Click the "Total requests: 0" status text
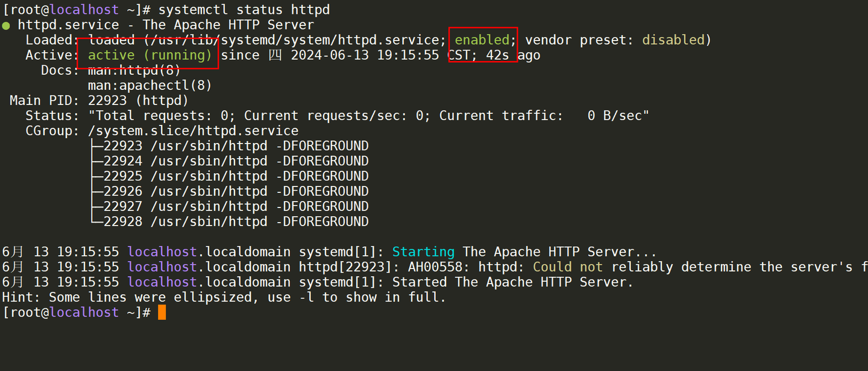The height and width of the screenshot is (371, 868). [x=162, y=116]
